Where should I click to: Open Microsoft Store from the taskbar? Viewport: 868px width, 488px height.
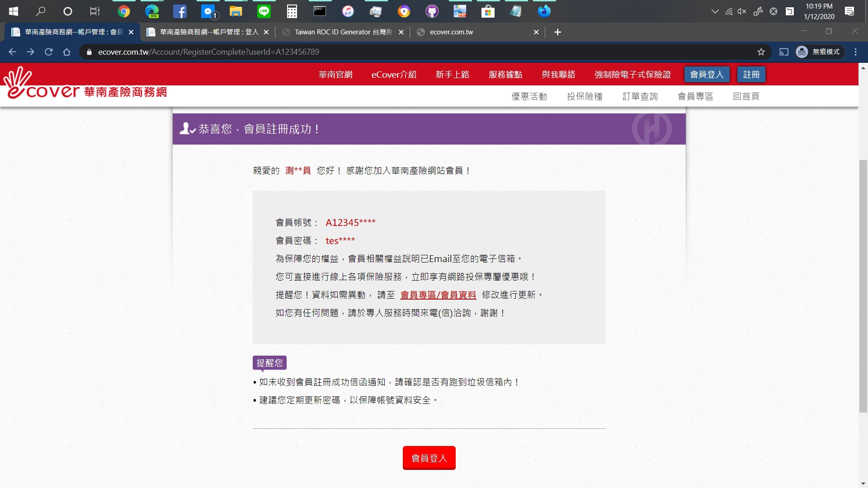coord(488,11)
